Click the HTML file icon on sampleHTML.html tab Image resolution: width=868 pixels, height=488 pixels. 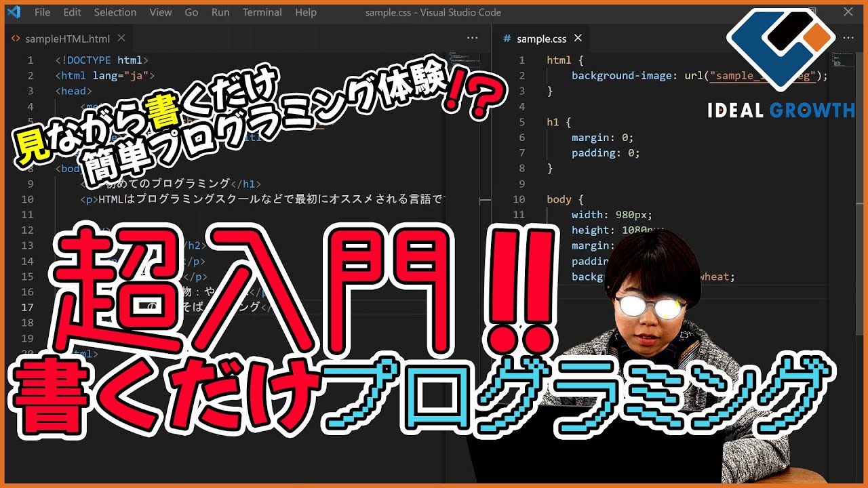pyautogui.click(x=16, y=39)
